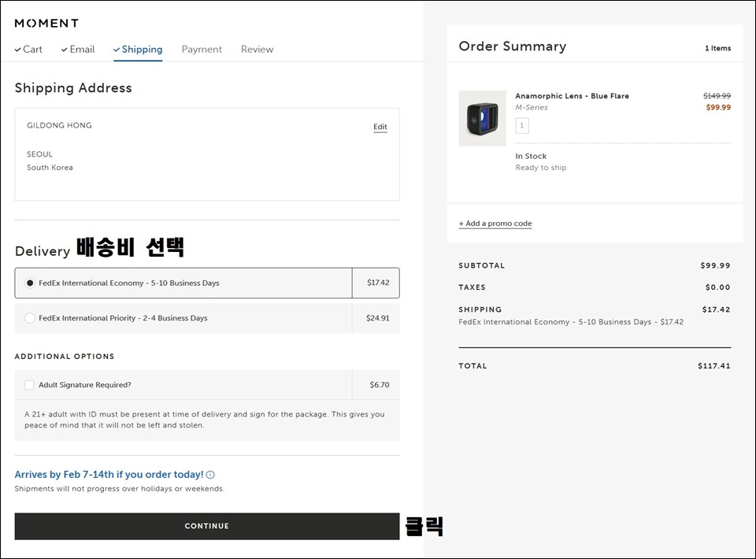The height and width of the screenshot is (559, 756).
Task: Click the GILDONG HONG name text
Action: pyautogui.click(x=59, y=125)
